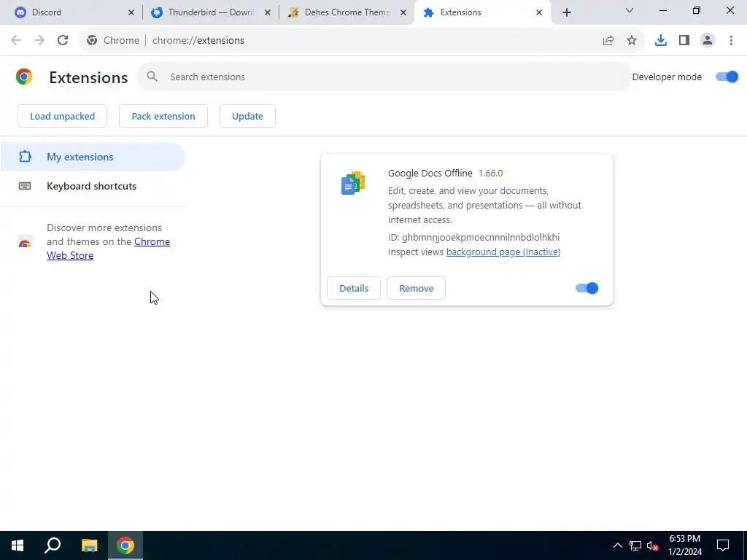747x560 pixels.
Task: Click the Load unpacked button
Action: point(63,116)
